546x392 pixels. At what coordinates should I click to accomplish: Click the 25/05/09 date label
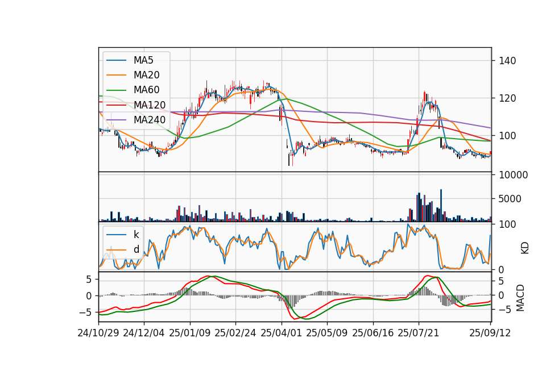pos(327,333)
